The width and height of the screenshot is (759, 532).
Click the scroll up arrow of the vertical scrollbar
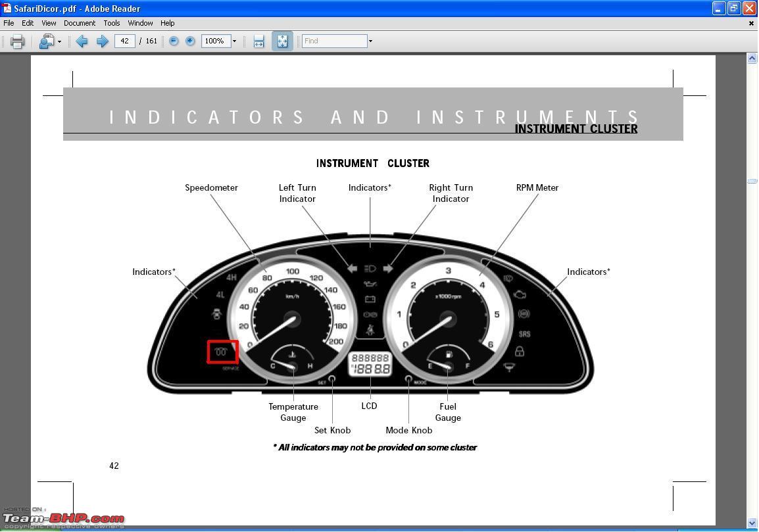752,59
